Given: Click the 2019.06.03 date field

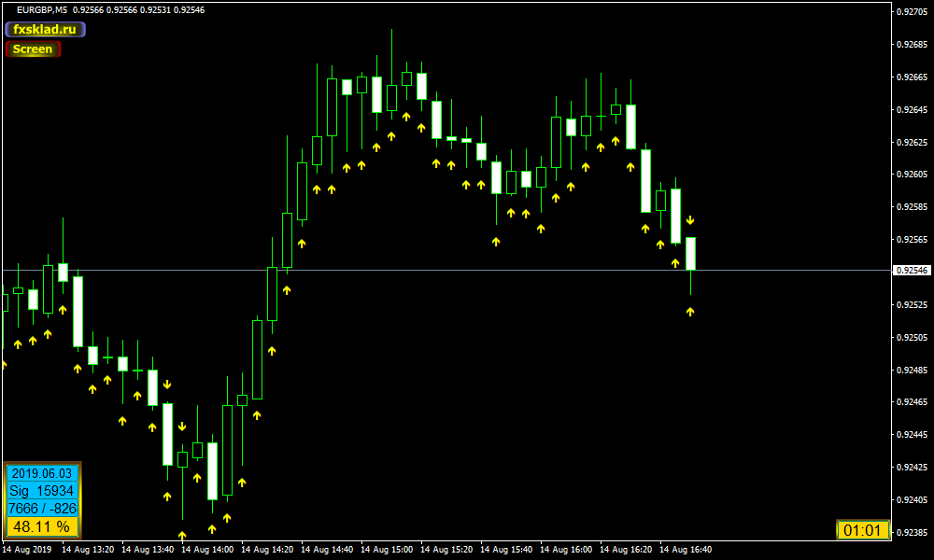Looking at the screenshot, I should point(42,474).
